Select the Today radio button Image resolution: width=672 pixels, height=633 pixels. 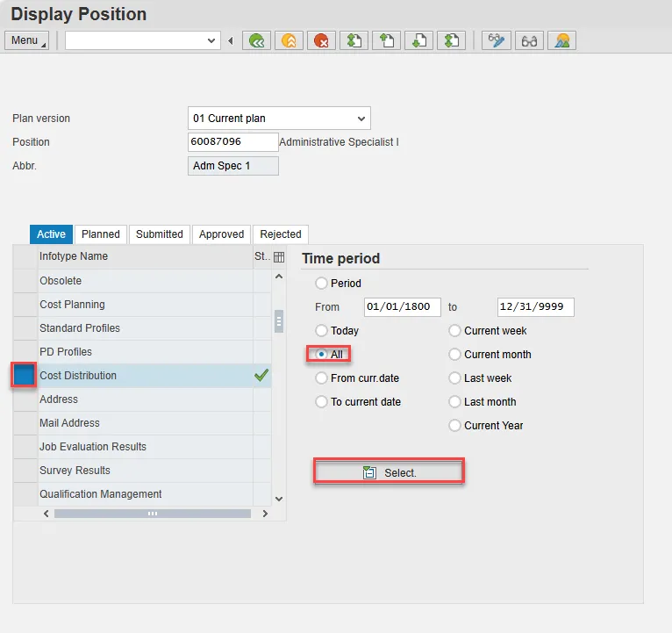pos(321,331)
